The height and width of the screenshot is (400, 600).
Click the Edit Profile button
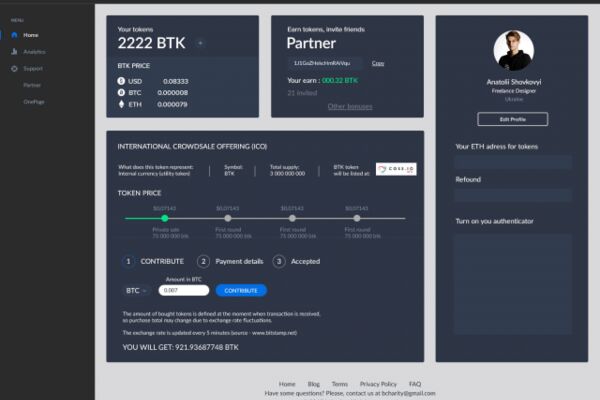(512, 119)
